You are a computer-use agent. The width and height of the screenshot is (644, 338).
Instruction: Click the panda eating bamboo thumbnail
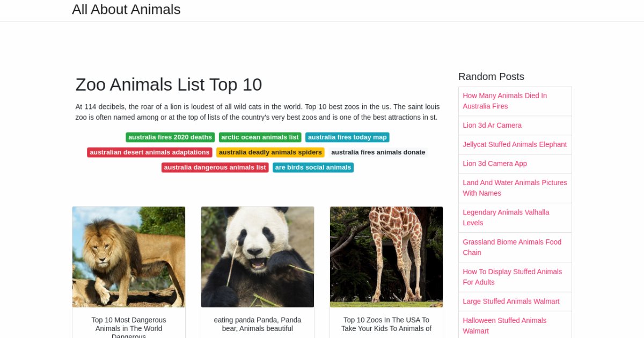258,257
